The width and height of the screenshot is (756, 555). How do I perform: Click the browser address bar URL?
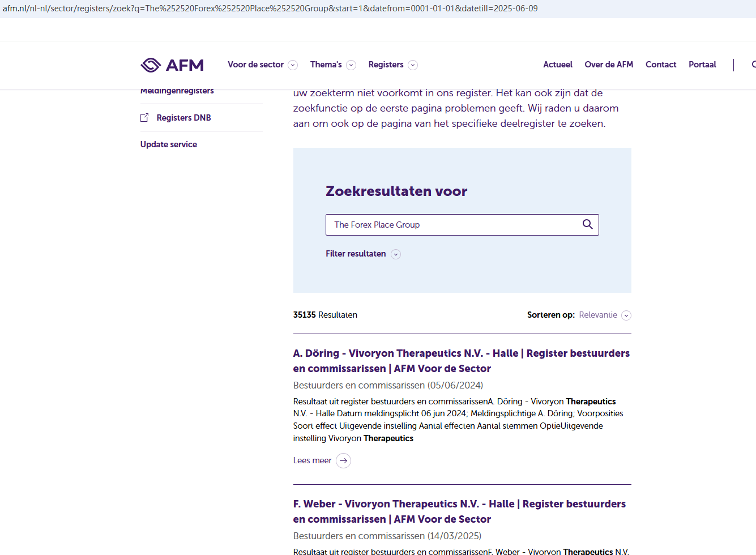click(270, 8)
